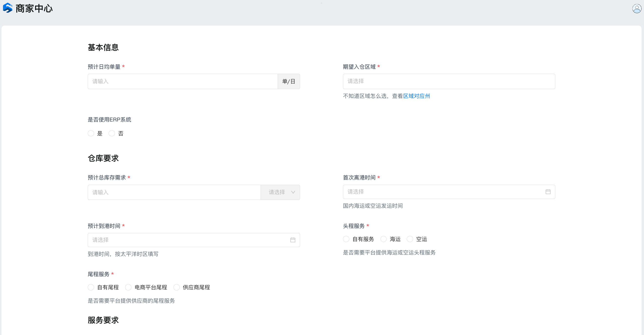Click the 商家中心 logo icon
This screenshot has width=644, height=335.
click(8, 8)
